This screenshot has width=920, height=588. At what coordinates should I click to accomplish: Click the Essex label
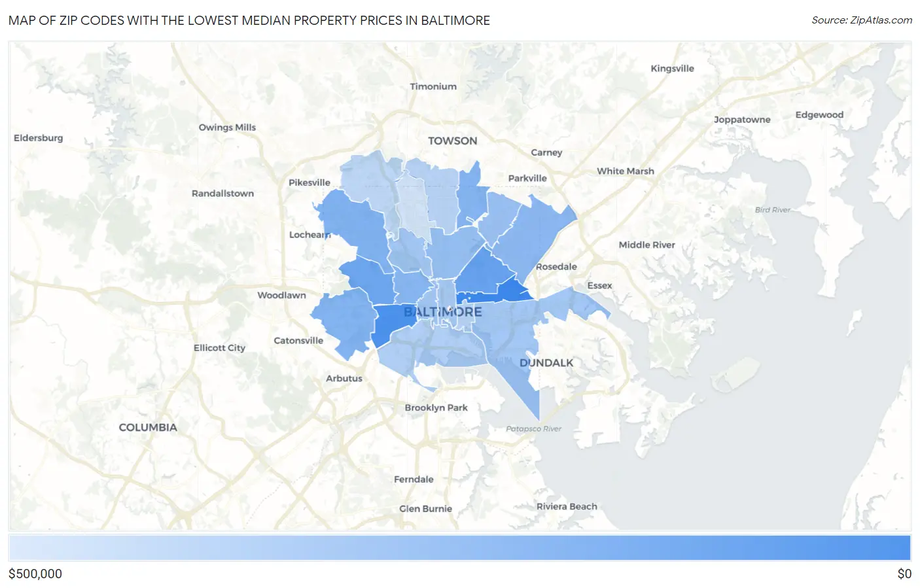[599, 286]
